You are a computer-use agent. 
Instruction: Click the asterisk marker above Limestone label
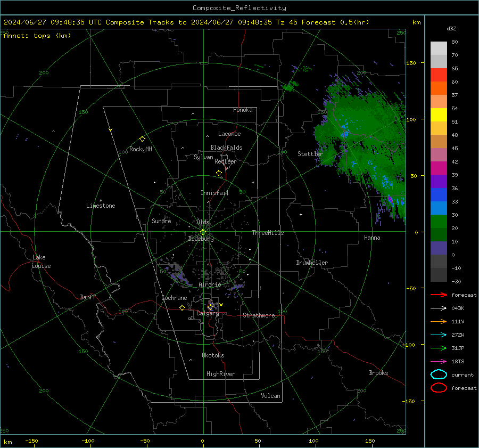point(101,201)
